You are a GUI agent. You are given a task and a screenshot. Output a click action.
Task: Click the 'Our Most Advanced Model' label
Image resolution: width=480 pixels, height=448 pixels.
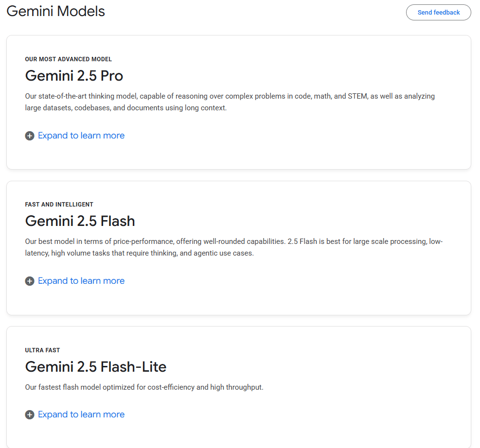(69, 59)
